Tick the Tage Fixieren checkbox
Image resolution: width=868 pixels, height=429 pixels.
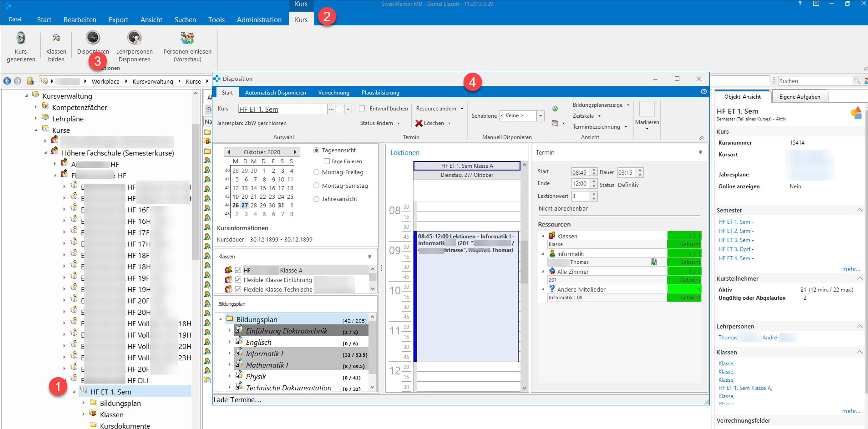point(326,161)
